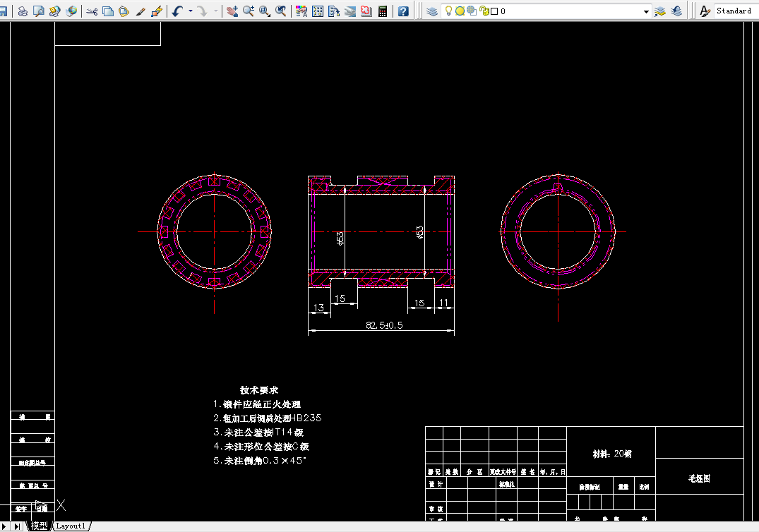
Task: Open the Tool Palettes window icon
Action: 334,11
